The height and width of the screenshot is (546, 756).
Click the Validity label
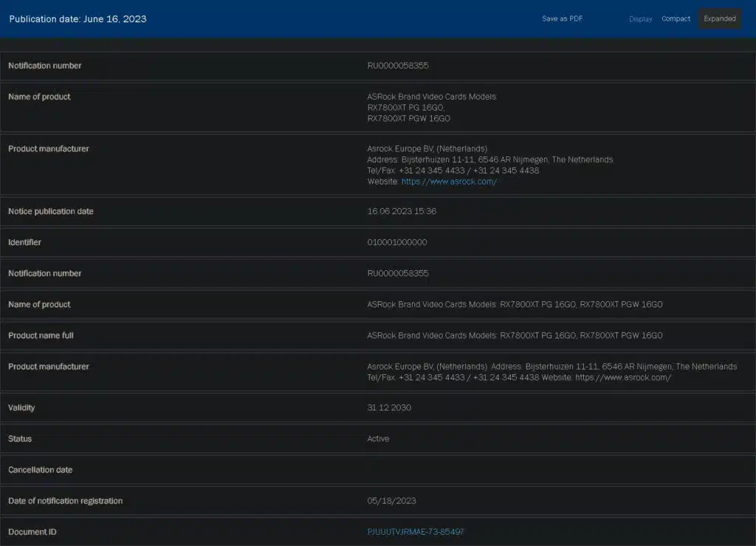21,408
